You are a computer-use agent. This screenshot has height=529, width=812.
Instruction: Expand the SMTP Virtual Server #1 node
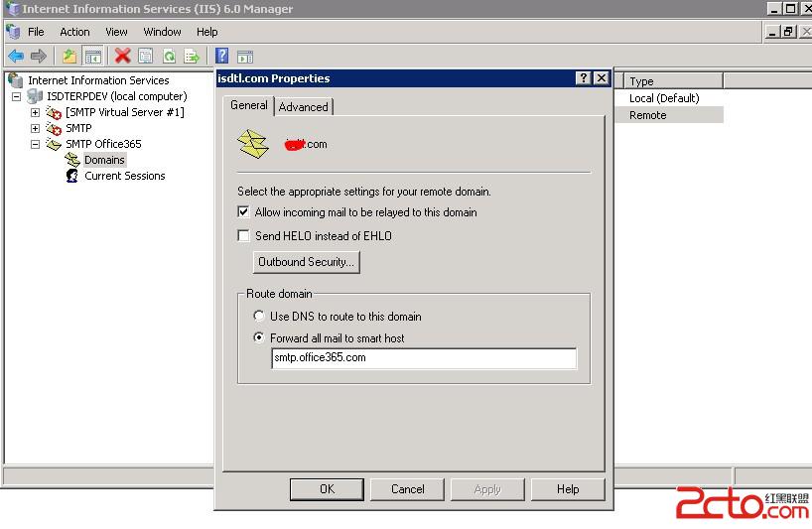pos(35,112)
